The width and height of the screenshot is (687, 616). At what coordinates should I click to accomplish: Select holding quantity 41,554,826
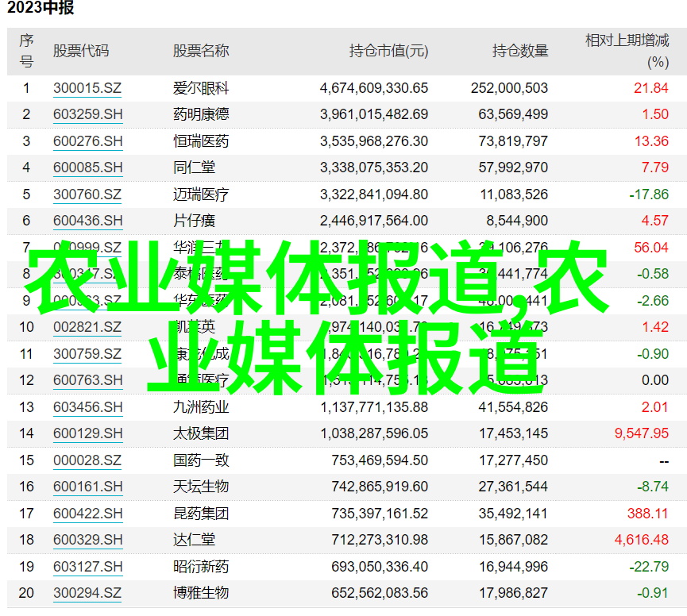[513, 407]
